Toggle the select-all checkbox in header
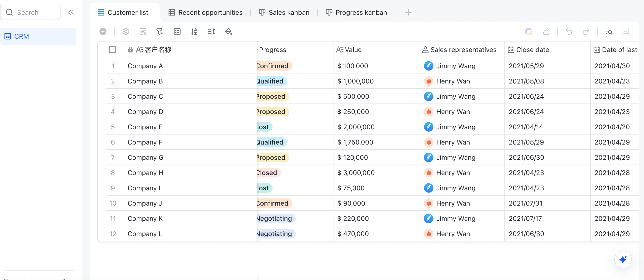 (112, 50)
